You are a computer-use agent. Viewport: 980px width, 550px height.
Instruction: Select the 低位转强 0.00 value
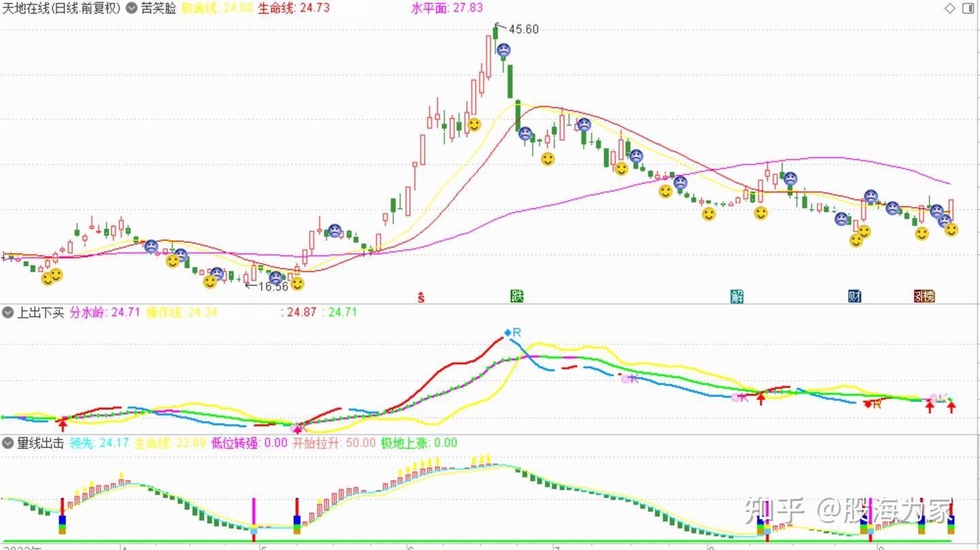[x=250, y=444]
